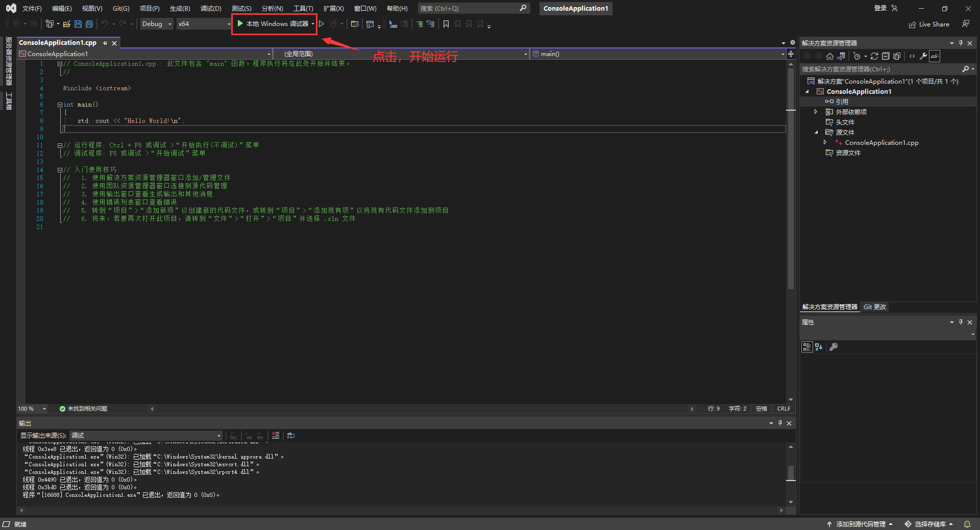Image resolution: width=980 pixels, height=530 pixels.
Task: Expand ConsoleApplication1.cpp node in tree
Action: pos(825,142)
